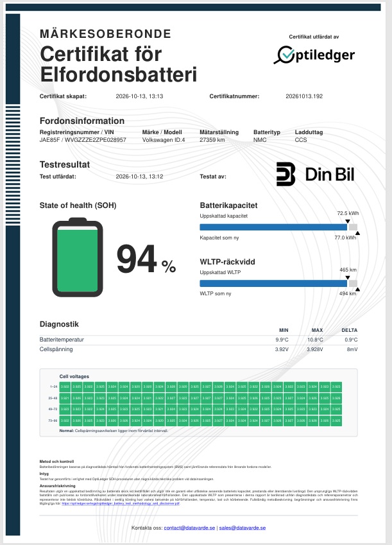392x545 pixels.
Task: Click the marker beside 77.0 kWh
Action: [x=357, y=233]
